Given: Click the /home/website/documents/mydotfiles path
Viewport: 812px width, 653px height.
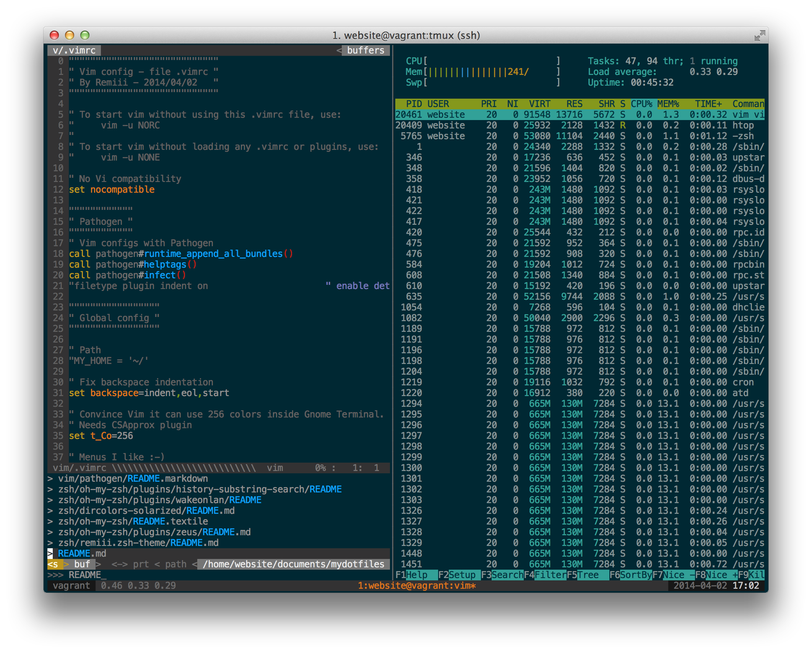Looking at the screenshot, I should coord(293,564).
